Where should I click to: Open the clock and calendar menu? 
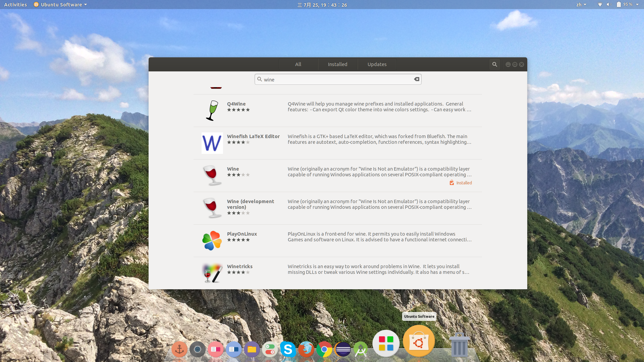(x=322, y=5)
